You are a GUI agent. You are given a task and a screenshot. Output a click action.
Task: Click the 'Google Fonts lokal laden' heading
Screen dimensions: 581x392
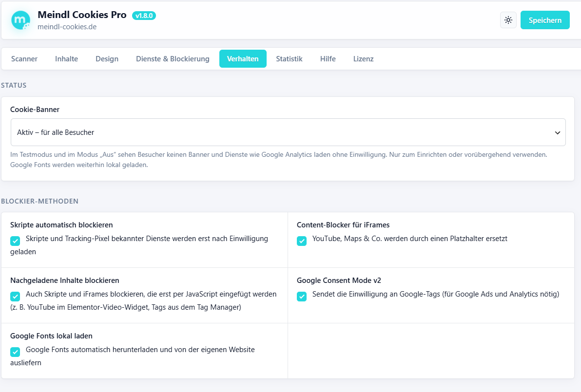point(52,336)
